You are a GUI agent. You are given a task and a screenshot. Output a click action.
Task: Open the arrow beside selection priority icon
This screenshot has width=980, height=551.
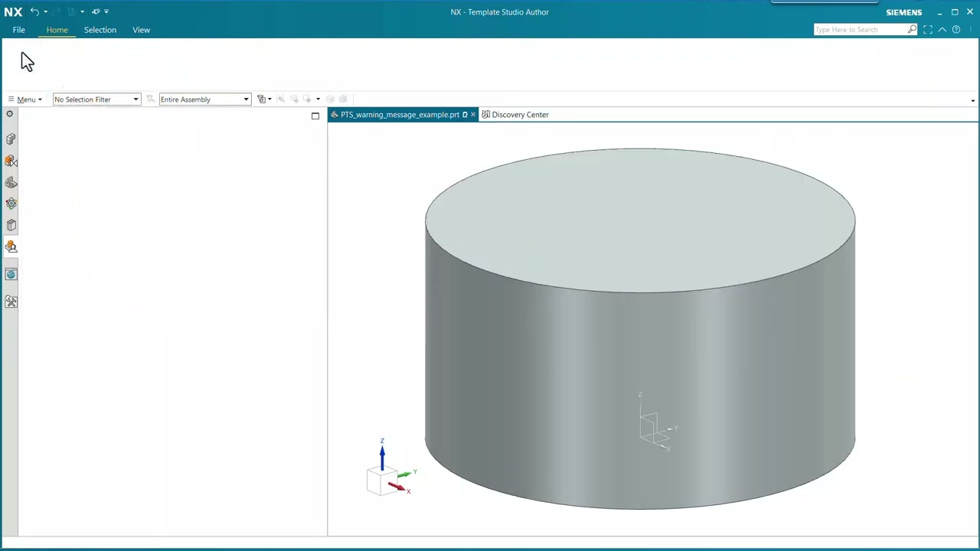pyautogui.click(x=269, y=99)
